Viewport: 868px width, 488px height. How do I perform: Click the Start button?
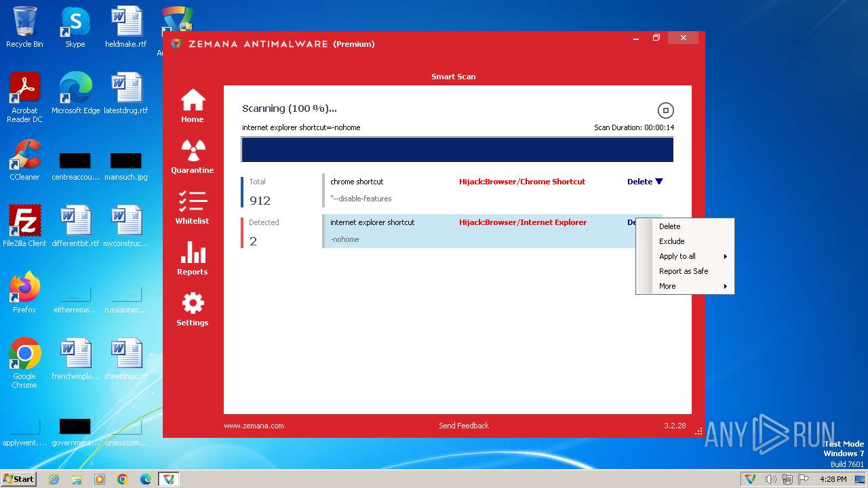coord(19,479)
